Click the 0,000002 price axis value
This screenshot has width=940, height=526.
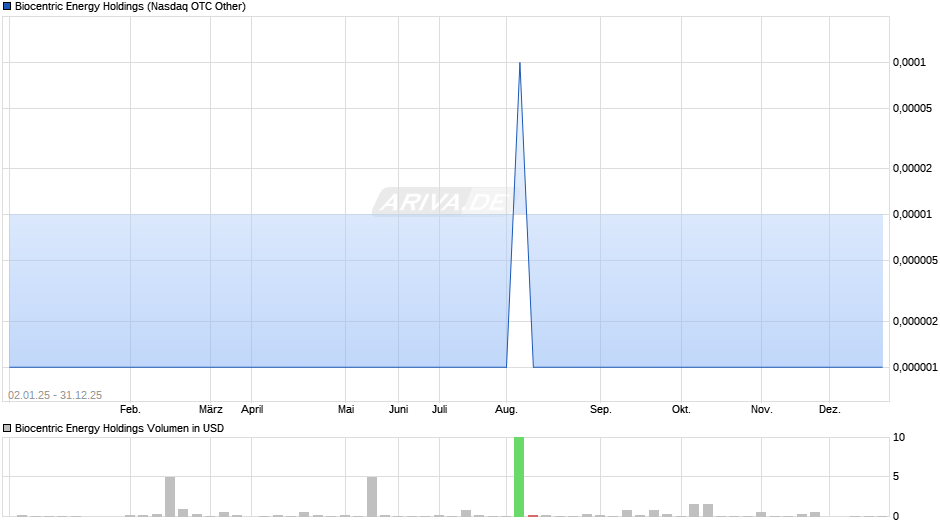pos(915,321)
